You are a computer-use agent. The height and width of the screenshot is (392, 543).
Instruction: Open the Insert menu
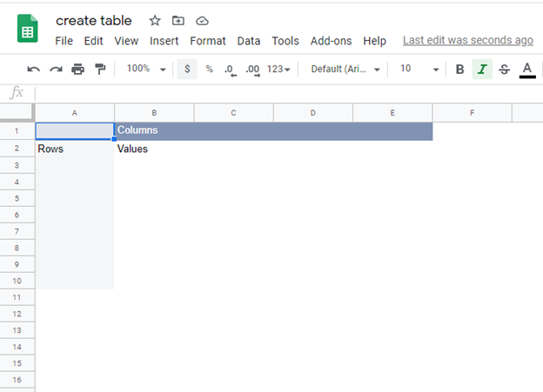[x=164, y=41]
